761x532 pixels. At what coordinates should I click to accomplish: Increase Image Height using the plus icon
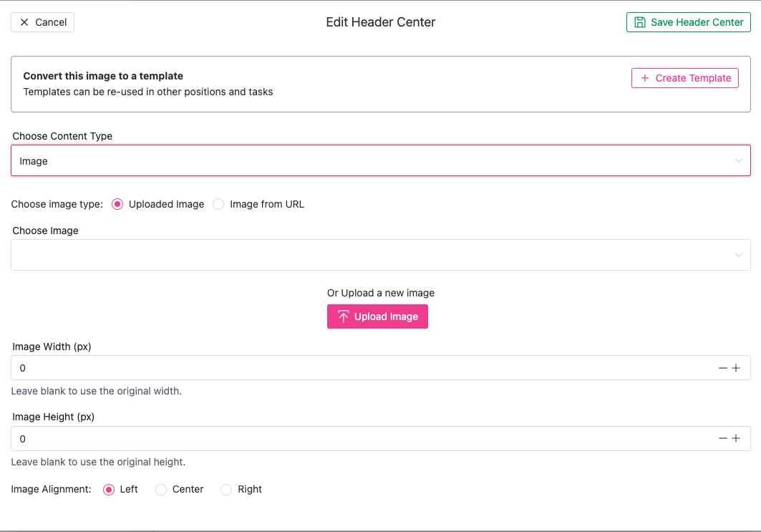coord(736,438)
